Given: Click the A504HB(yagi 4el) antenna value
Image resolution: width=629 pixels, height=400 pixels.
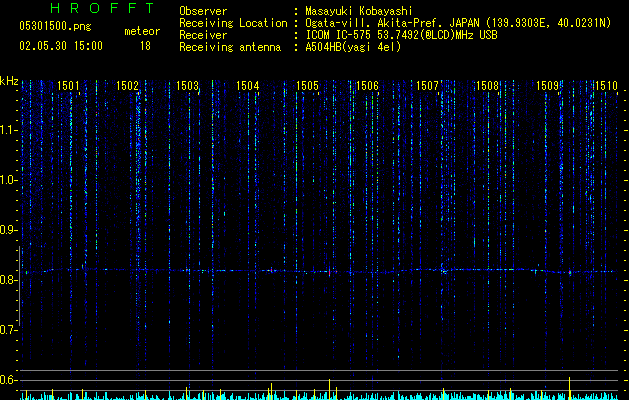Looking at the screenshot, I should tap(353, 47).
